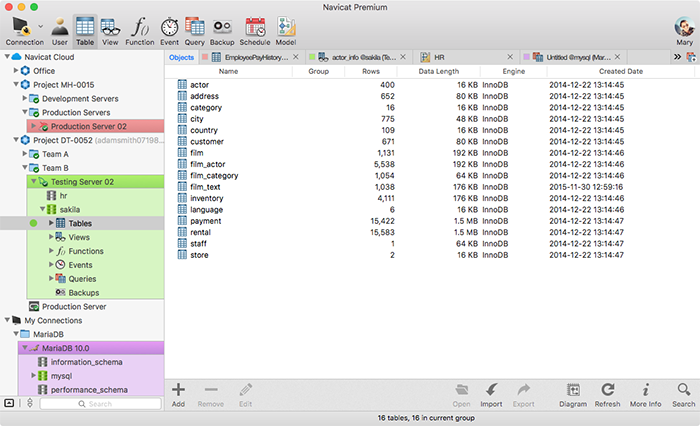Show More Info panel icon
The image size is (700, 426).
646,390
